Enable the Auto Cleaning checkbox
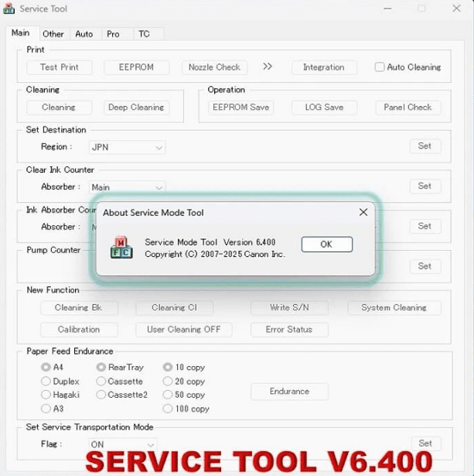The width and height of the screenshot is (474, 476). click(380, 67)
